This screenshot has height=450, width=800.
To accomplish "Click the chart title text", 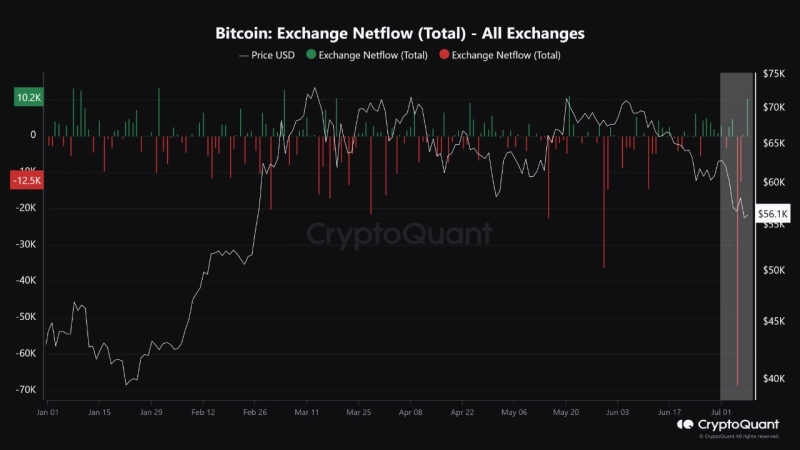I will (400, 33).
